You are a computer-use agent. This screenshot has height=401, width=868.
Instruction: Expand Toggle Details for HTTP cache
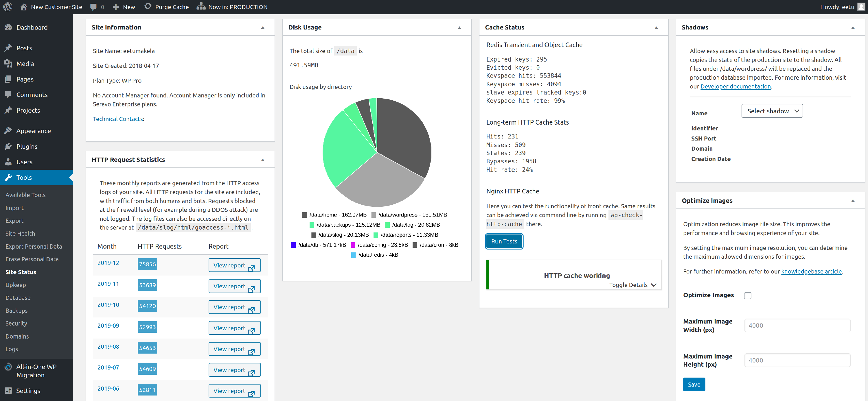pyautogui.click(x=633, y=285)
